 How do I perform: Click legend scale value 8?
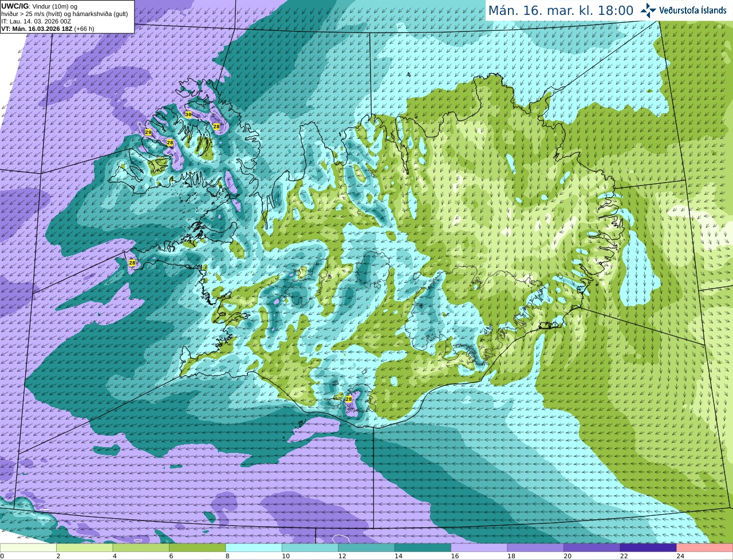(x=227, y=556)
